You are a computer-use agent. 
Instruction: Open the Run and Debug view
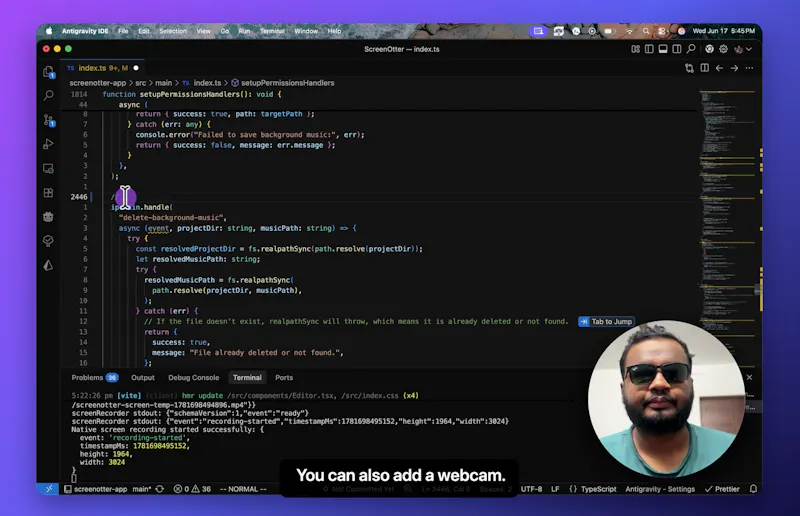point(48,144)
